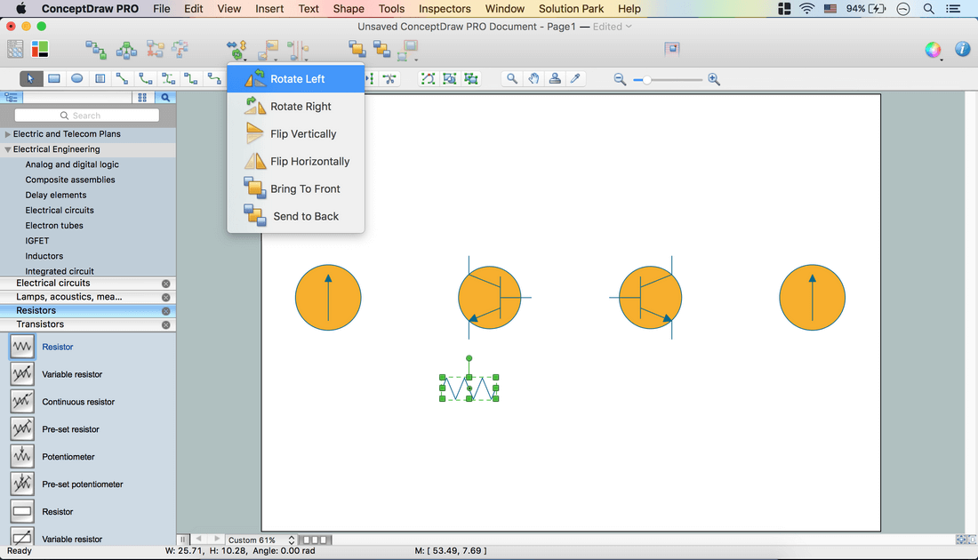Expand Electric and Telecom Plans category
Viewport: 978px width, 560px height.
click(8, 134)
